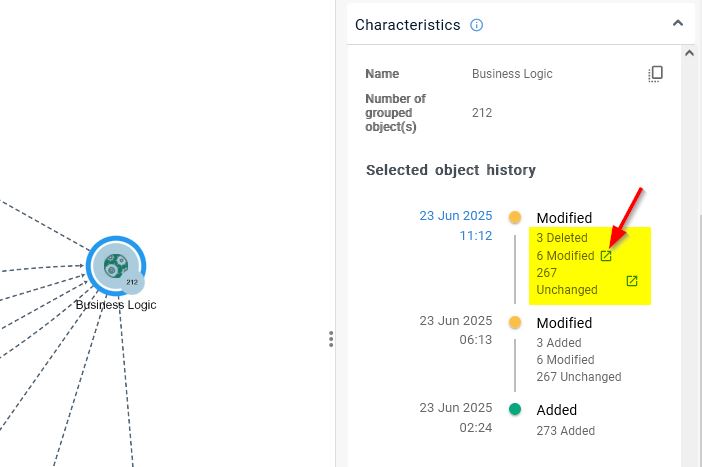
Task: Click the Business Logic label under the node
Action: [116, 305]
